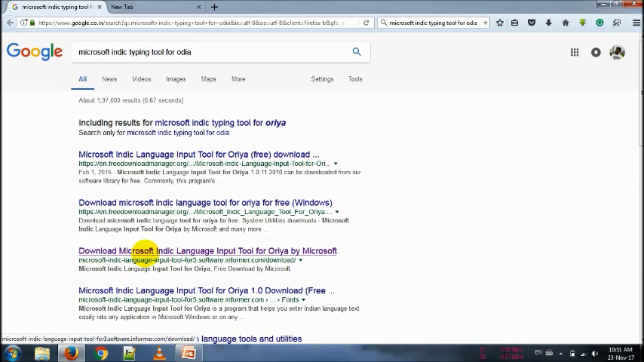Search only for 'microsoft indic typing tool for odia'
Screen dimensions: 644x362
pos(178,133)
